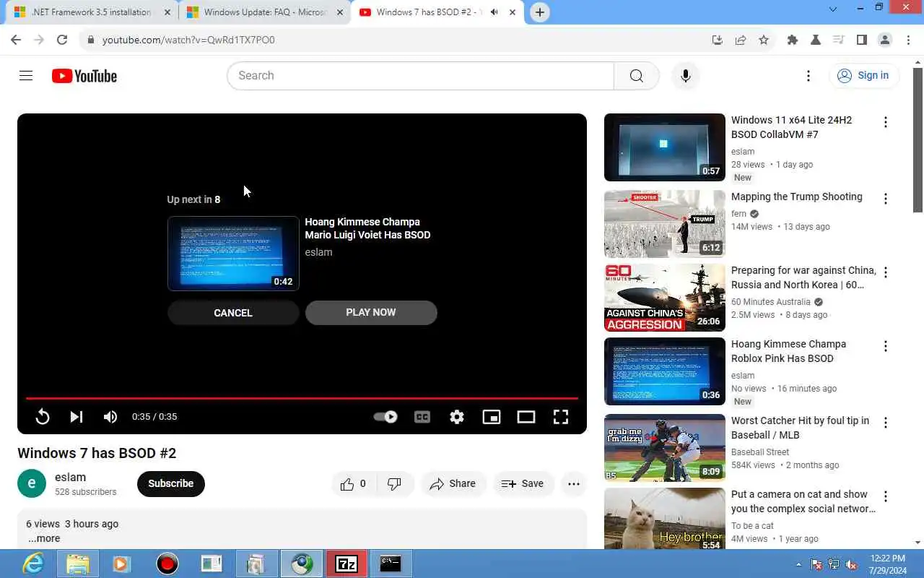The width and height of the screenshot is (924, 578).
Task: Show hidden system tray icons
Action: point(798,564)
